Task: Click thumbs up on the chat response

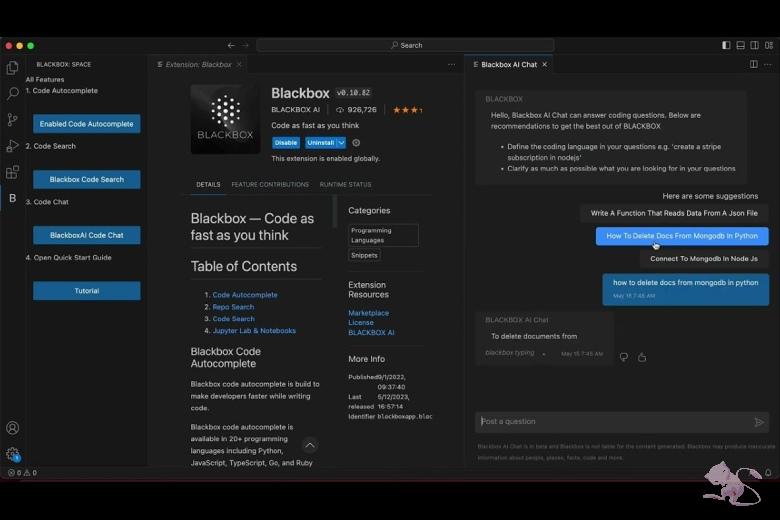Action: [x=642, y=357]
